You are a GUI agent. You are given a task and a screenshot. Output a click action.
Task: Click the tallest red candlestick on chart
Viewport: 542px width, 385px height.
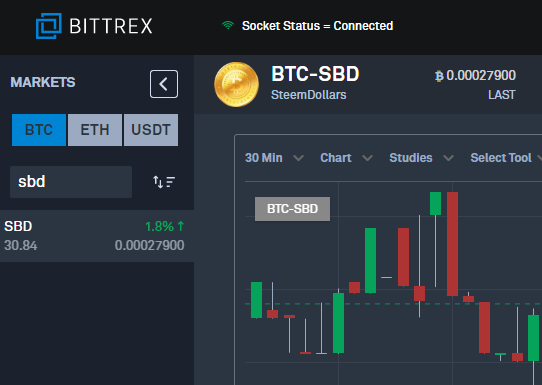point(452,244)
